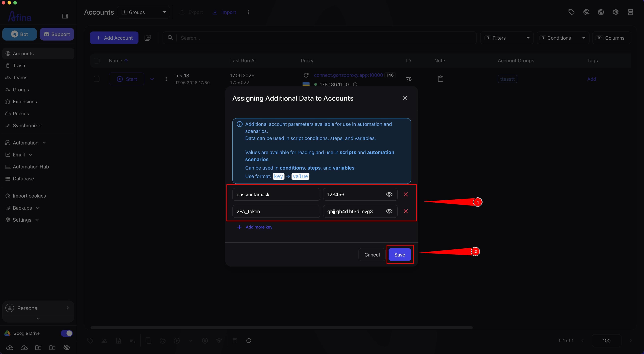Open Extensions in the sidebar

click(x=38, y=102)
